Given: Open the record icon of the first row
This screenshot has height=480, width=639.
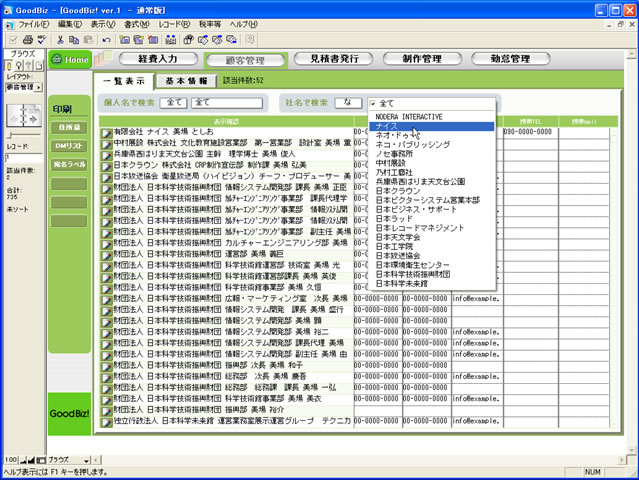Looking at the screenshot, I should (106, 132).
